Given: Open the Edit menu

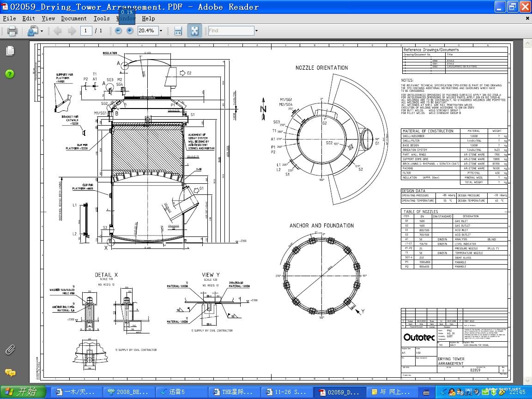Looking at the screenshot, I should (x=29, y=18).
